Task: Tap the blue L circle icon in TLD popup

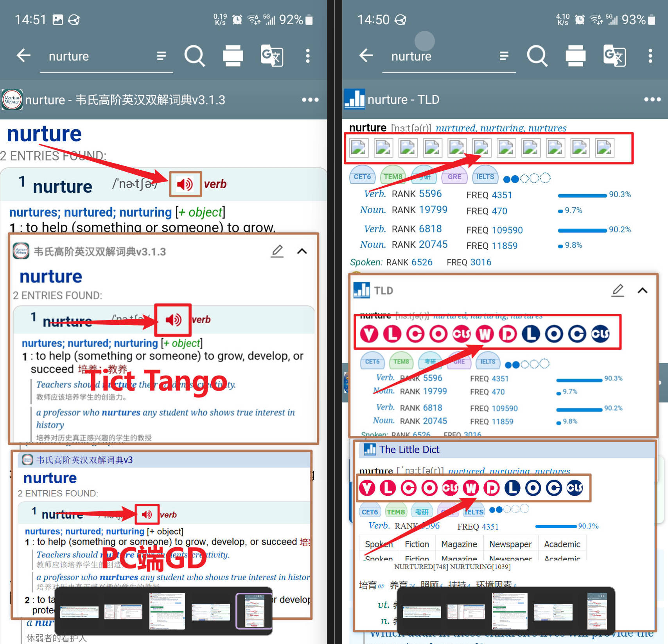Action: point(531,334)
